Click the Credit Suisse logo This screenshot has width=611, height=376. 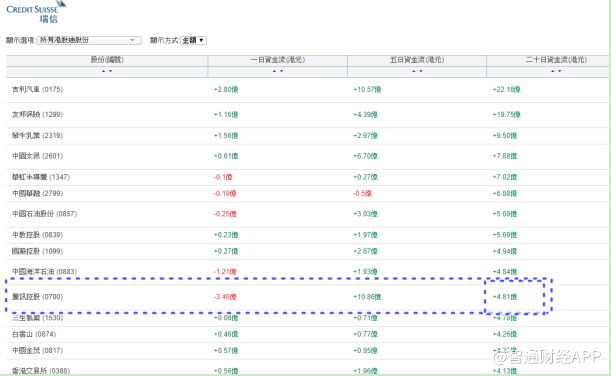tap(36, 12)
